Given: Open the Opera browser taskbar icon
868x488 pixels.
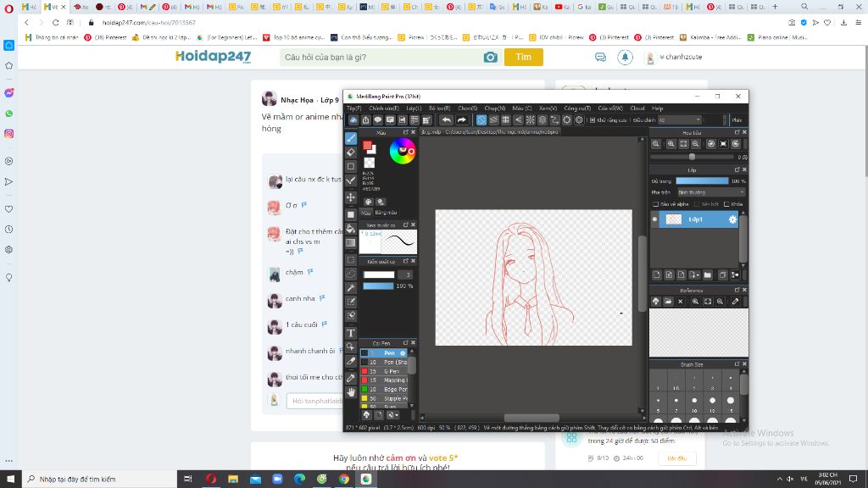Looking at the screenshot, I should pos(211,480).
